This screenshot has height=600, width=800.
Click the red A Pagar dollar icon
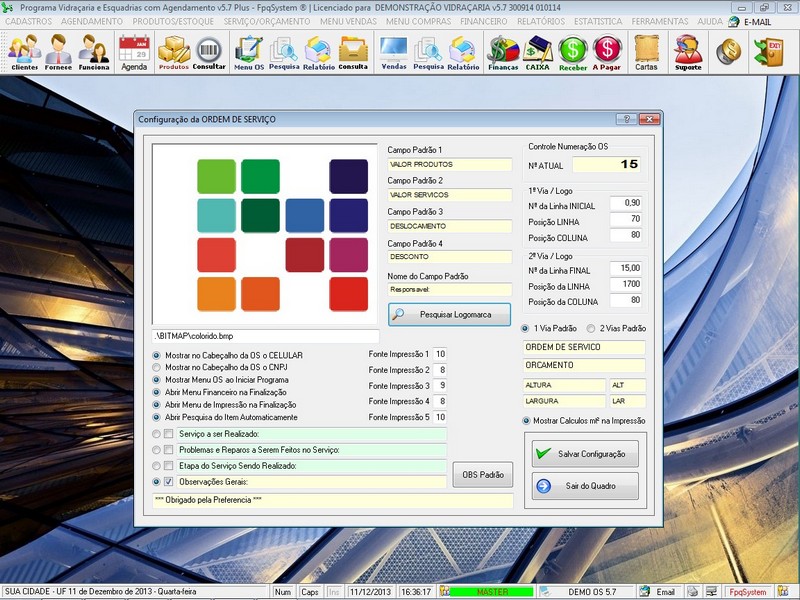pyautogui.click(x=607, y=52)
